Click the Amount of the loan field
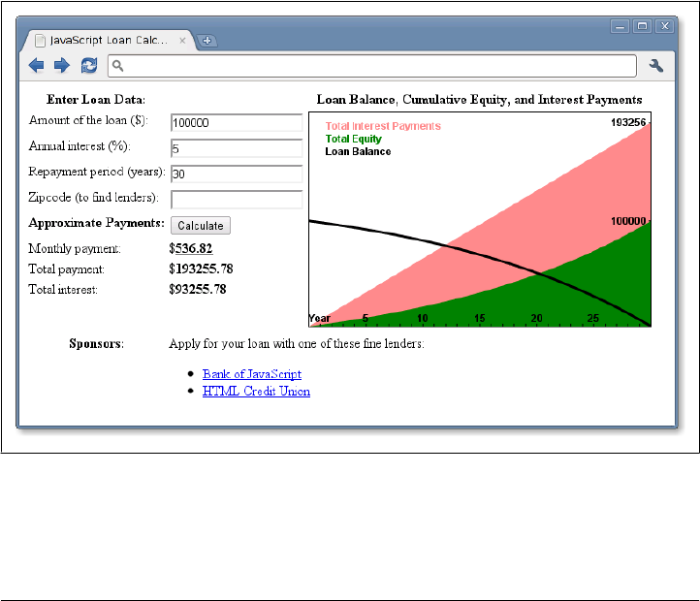700x601 pixels. 237,123
